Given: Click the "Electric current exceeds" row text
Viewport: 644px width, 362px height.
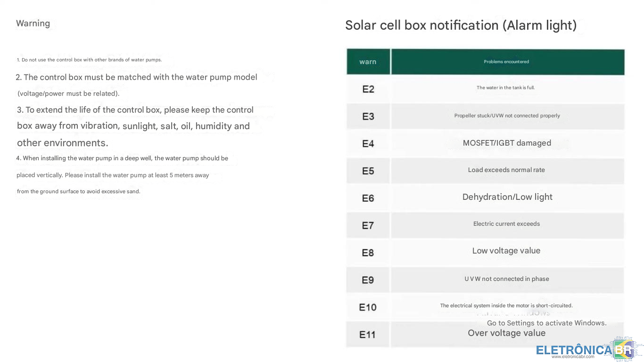Looking at the screenshot, I should [506, 224].
